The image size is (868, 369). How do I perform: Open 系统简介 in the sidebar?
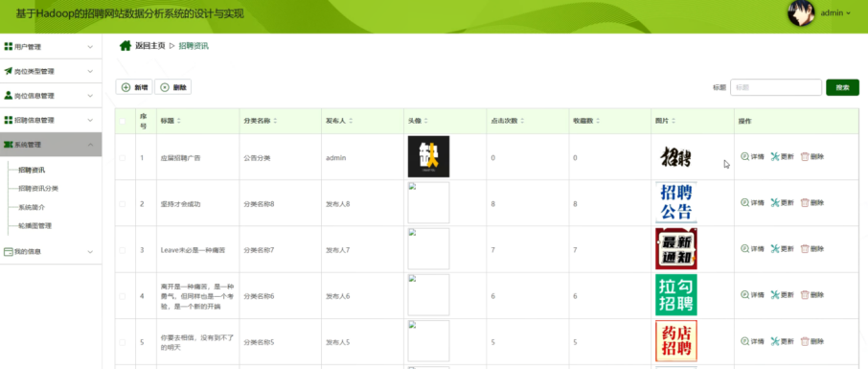pos(32,207)
